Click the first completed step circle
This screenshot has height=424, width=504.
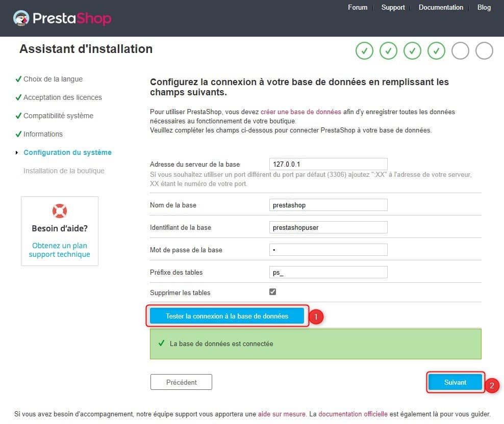point(364,51)
